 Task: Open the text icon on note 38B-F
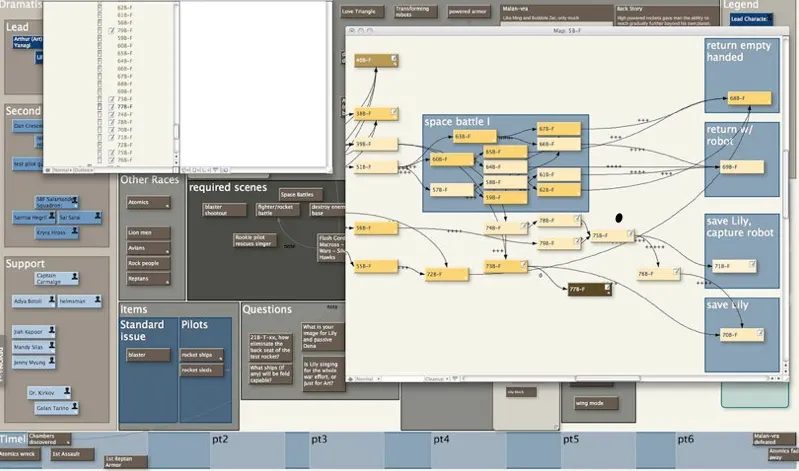tap(394, 111)
